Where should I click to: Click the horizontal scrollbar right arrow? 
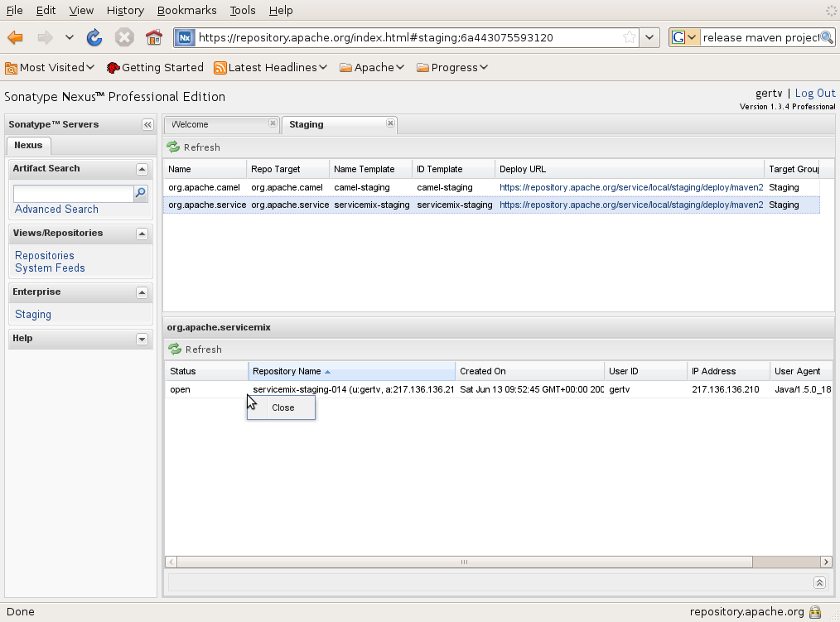click(x=826, y=562)
